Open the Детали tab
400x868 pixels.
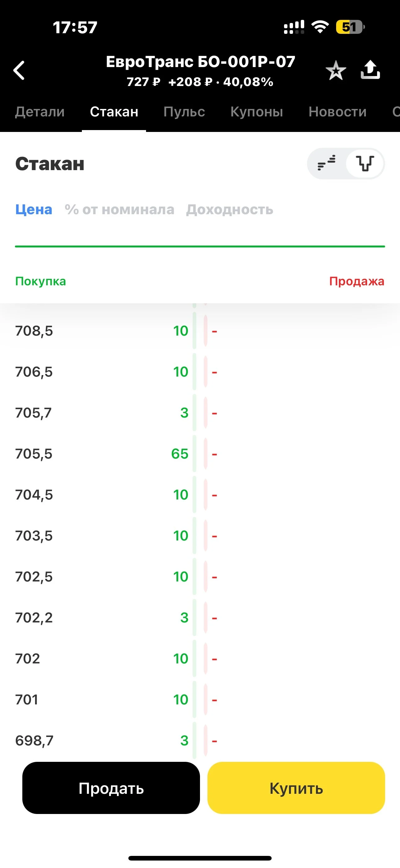pyautogui.click(x=40, y=112)
